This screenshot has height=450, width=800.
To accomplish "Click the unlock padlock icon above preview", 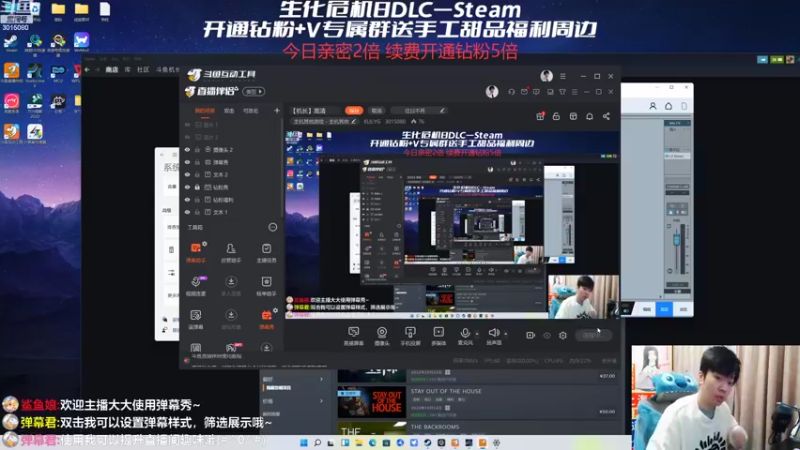I will pos(556,116).
